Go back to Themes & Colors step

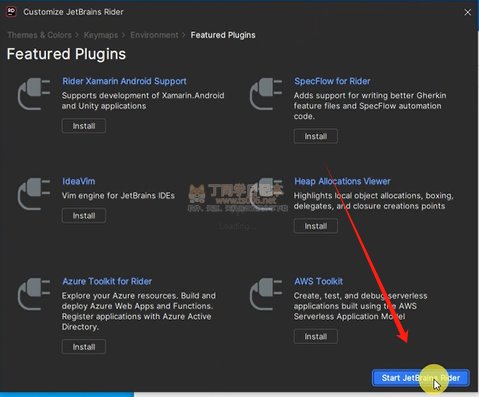(x=39, y=35)
